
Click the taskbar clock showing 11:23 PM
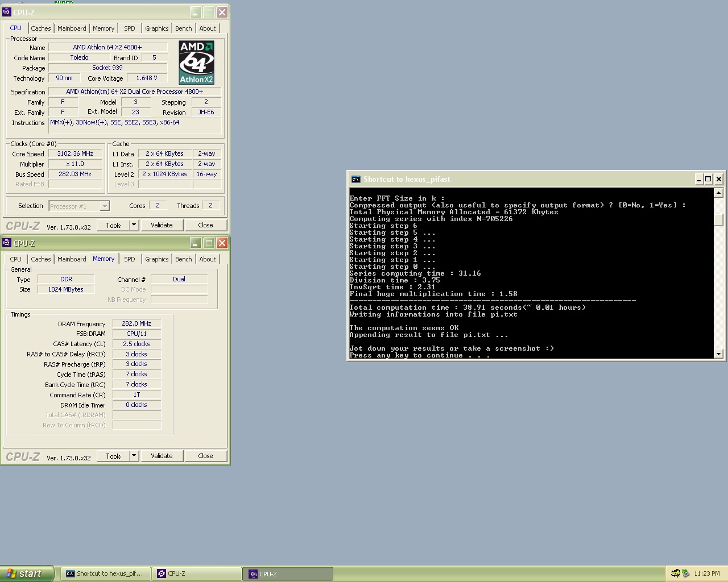click(x=706, y=573)
